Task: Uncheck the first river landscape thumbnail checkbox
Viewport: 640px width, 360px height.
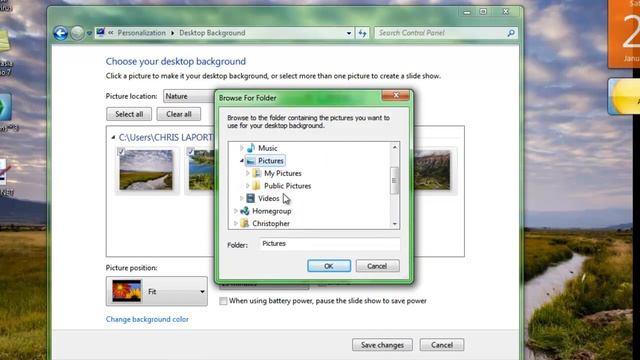Action: coord(121,152)
